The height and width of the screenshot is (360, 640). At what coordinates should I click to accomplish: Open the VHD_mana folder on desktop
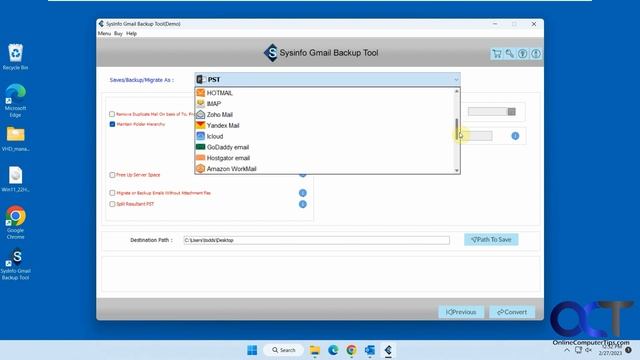point(16,139)
